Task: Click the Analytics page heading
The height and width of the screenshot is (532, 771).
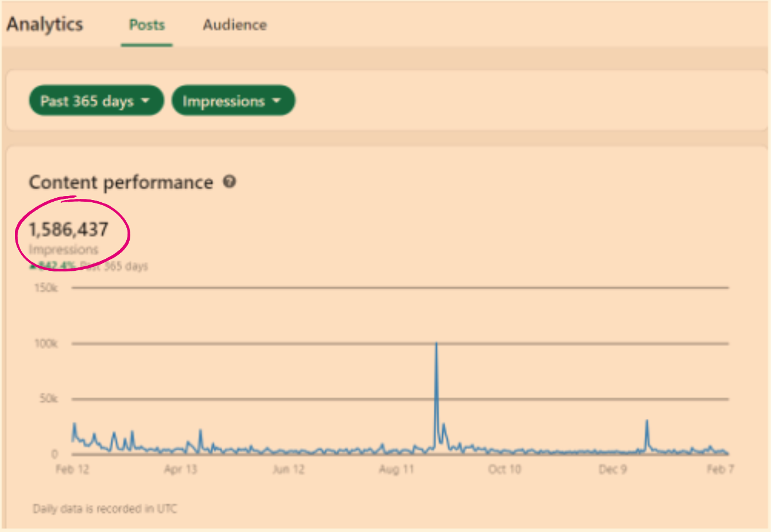Action: point(45,25)
